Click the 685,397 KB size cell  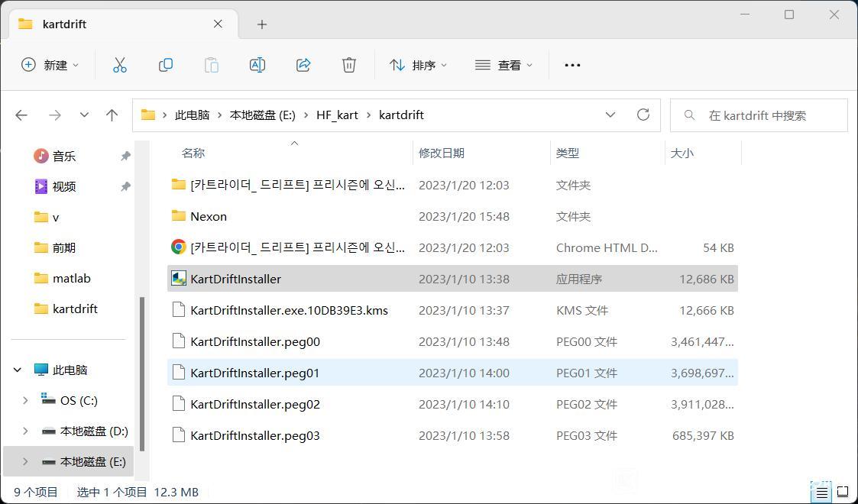click(703, 436)
